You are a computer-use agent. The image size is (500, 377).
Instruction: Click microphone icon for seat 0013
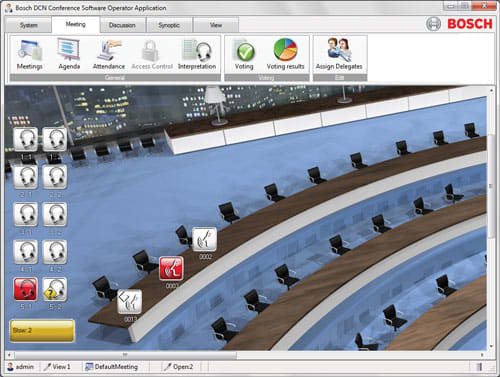[130, 302]
